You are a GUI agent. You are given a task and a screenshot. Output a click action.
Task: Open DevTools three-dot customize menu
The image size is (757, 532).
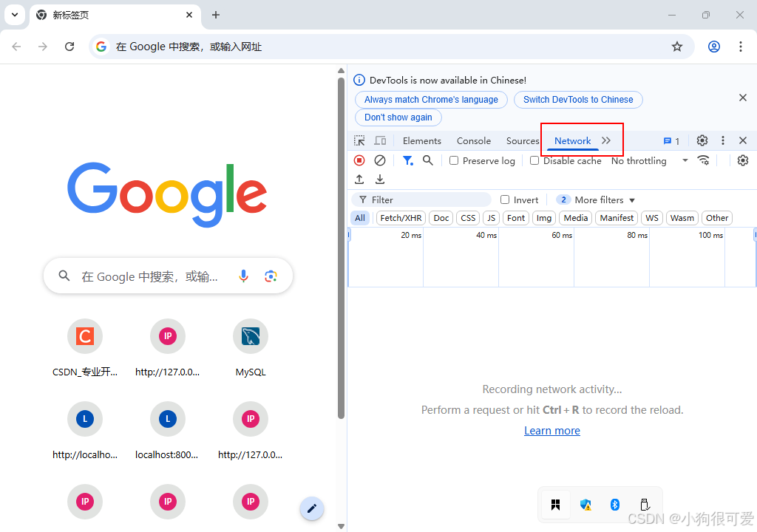723,140
